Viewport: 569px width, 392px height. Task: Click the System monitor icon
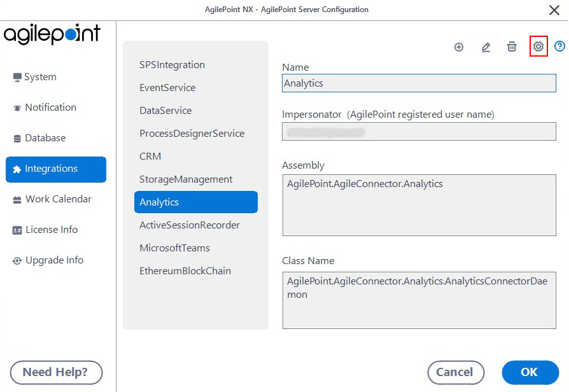pyautogui.click(x=17, y=77)
